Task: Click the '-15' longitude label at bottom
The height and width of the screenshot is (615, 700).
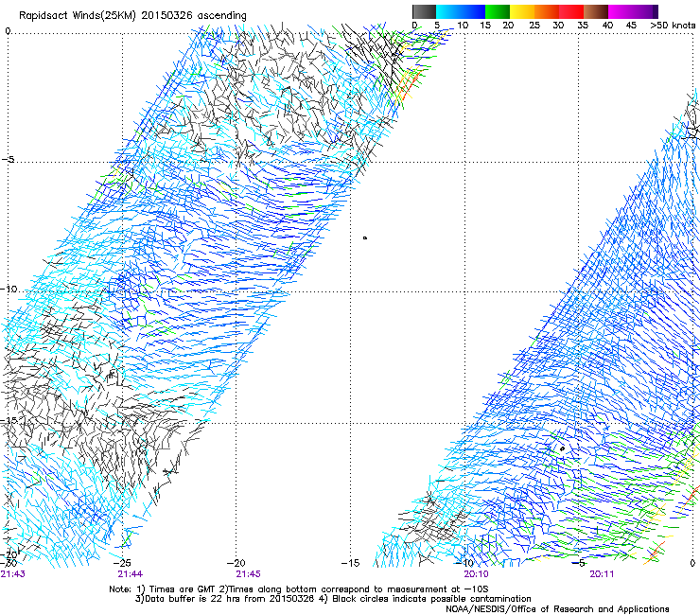Action: (350, 563)
